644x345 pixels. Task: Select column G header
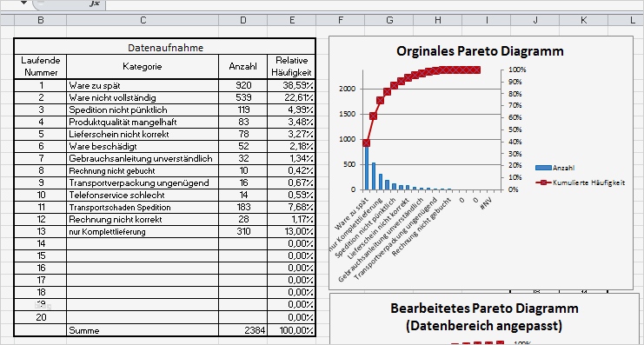tap(389, 20)
